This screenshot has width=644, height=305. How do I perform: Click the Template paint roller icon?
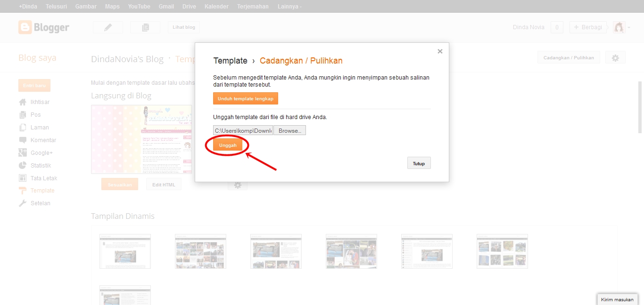point(23,191)
